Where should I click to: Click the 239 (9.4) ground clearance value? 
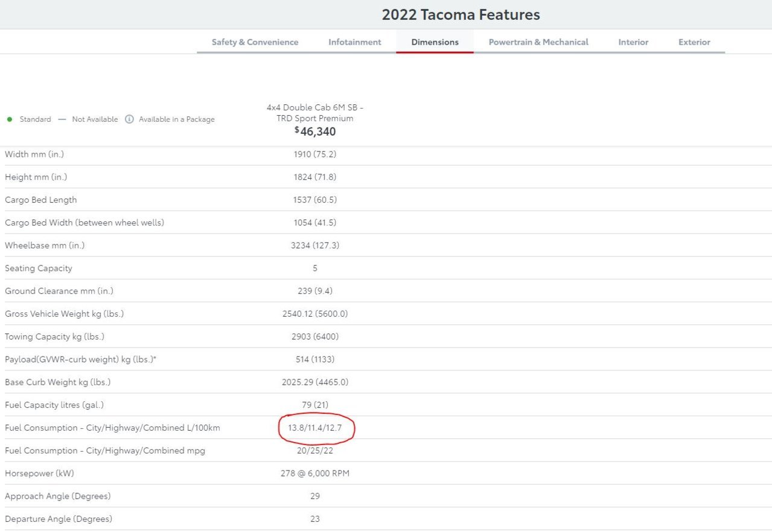coord(315,291)
